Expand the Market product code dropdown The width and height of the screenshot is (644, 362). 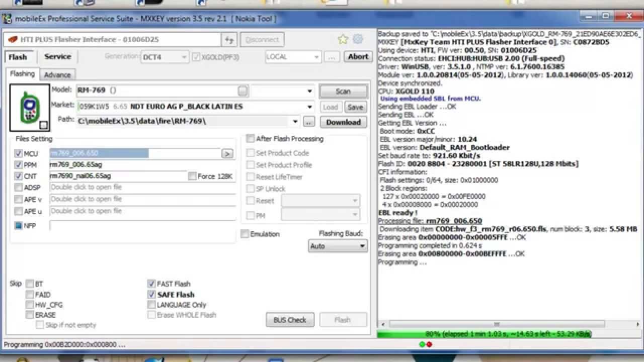(x=309, y=107)
